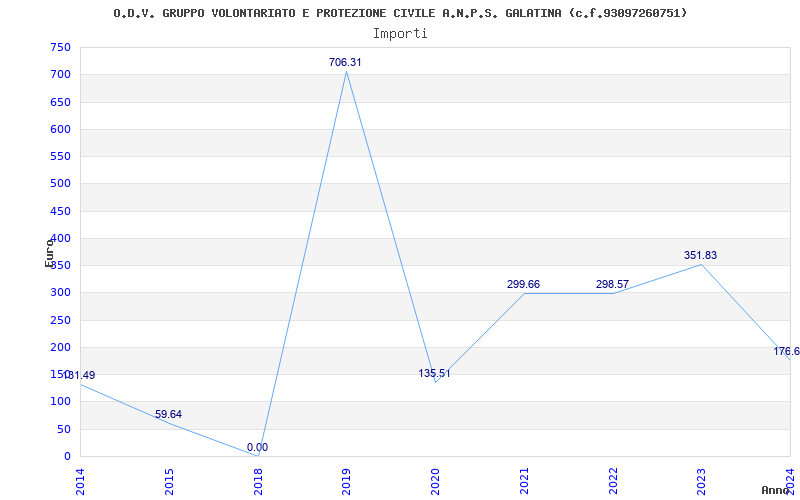Click the 100 y-axis tick label

[60, 402]
